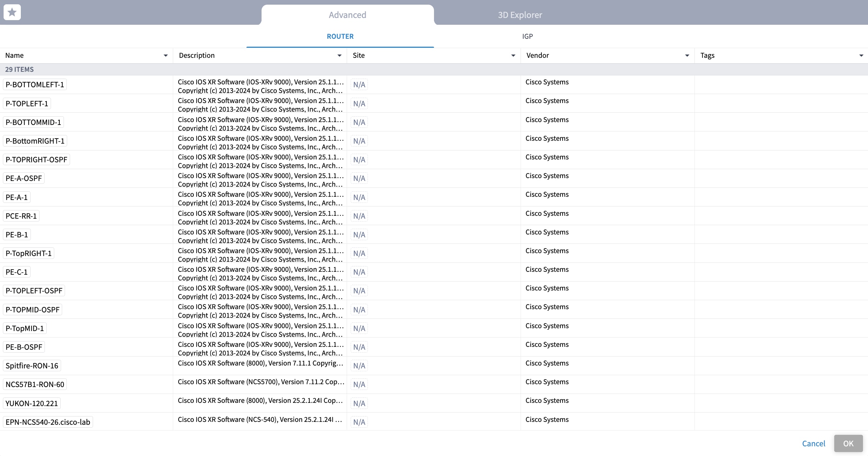Click the N/A site for P-TopMID-1
Screen dimensions: 868x456
pyautogui.click(x=359, y=329)
